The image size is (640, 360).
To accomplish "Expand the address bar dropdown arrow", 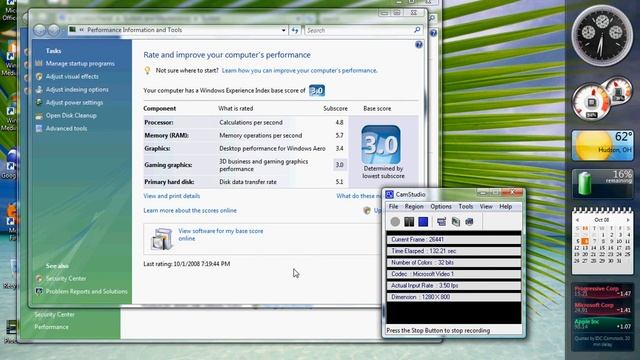I will click(x=283, y=30).
